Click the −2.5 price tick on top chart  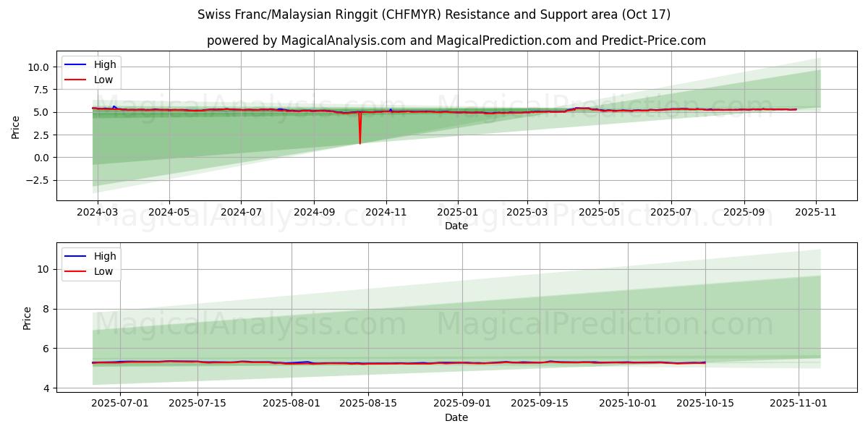tap(36, 180)
